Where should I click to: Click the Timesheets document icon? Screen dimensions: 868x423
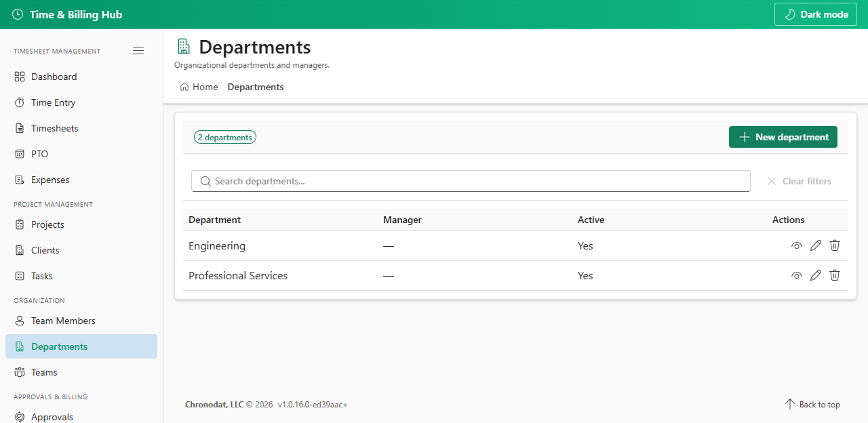coord(20,128)
